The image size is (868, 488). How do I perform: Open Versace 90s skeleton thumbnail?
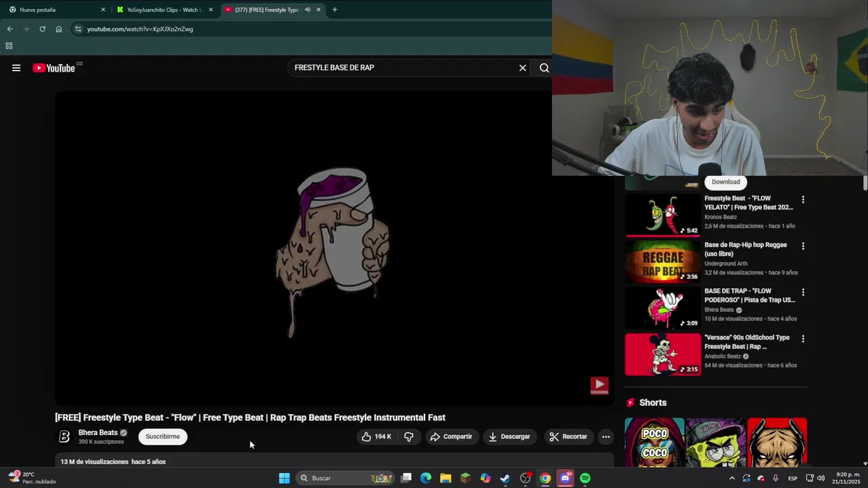coord(663,354)
